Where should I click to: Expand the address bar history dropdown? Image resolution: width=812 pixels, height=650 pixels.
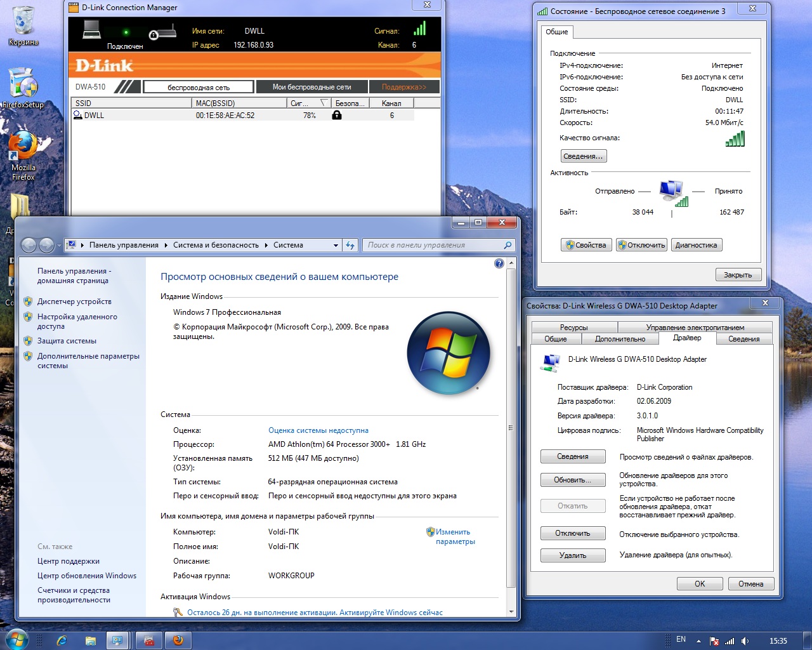336,245
